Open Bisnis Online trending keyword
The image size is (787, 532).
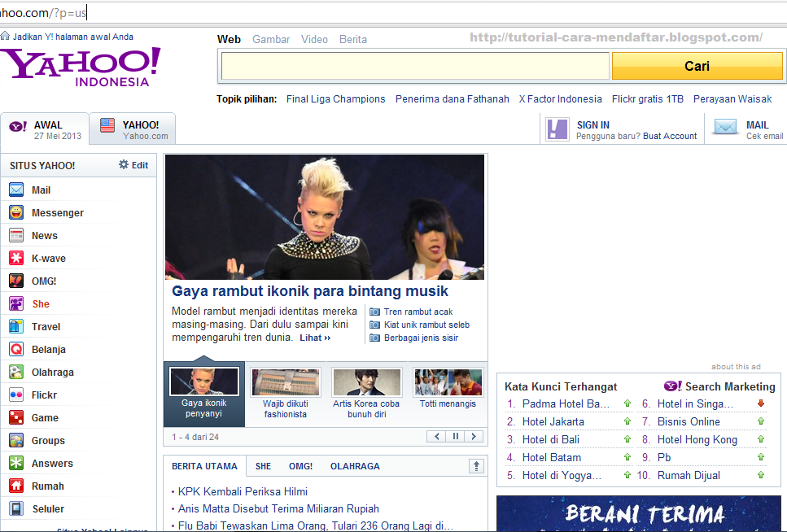pyautogui.click(x=689, y=421)
